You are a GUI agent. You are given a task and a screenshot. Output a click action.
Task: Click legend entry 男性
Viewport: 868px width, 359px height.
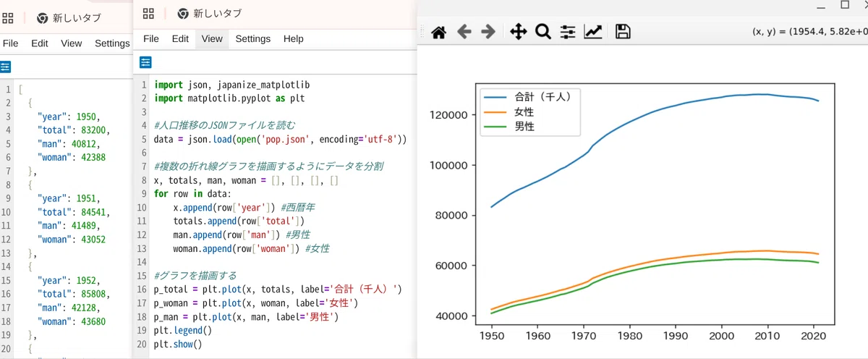tap(524, 127)
